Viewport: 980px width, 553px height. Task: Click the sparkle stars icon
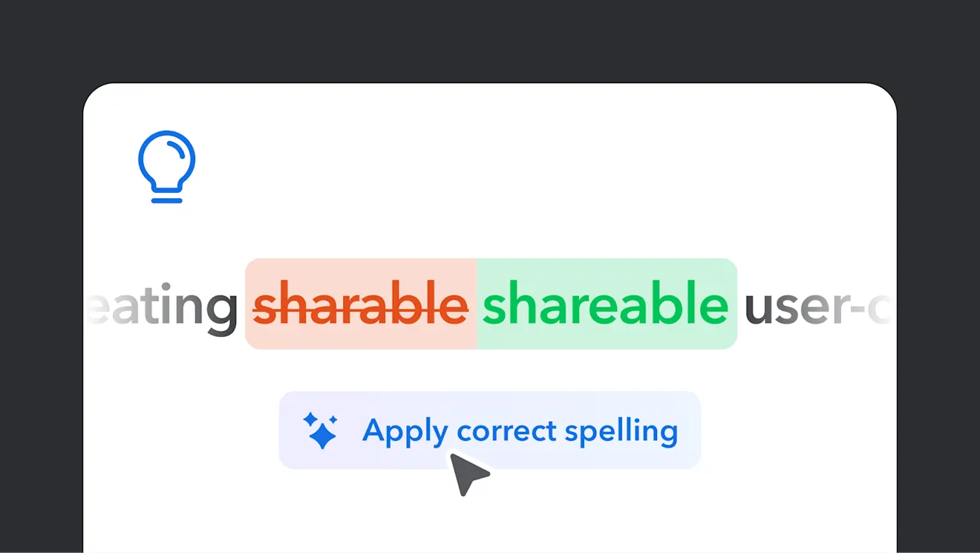tap(321, 431)
